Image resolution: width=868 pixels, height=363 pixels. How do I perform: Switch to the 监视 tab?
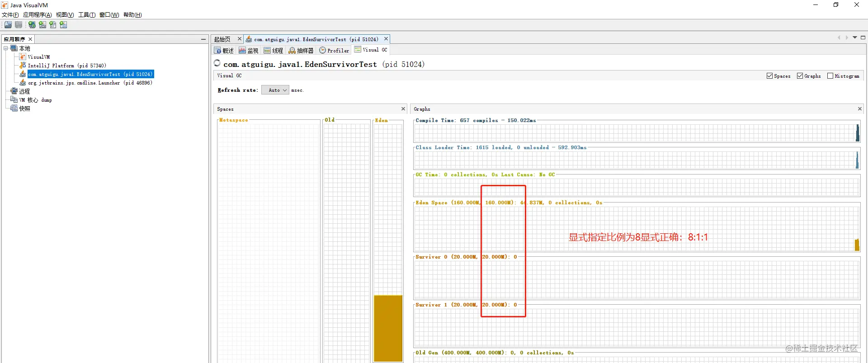[x=249, y=51]
